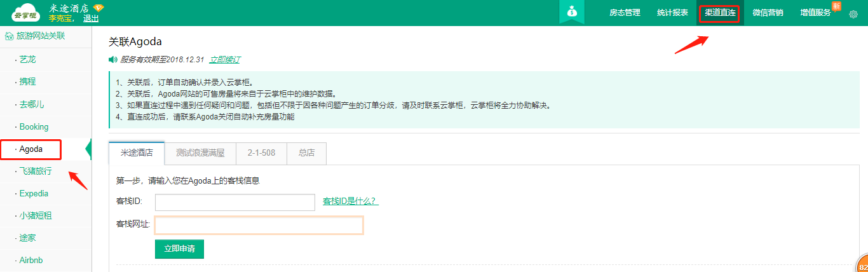This screenshot has width=868, height=272.
Task: Open the settings gear in top bar
Action: [853, 14]
